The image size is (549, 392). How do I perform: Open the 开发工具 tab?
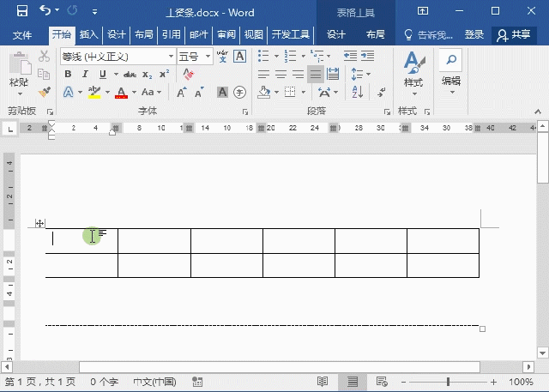(x=291, y=34)
